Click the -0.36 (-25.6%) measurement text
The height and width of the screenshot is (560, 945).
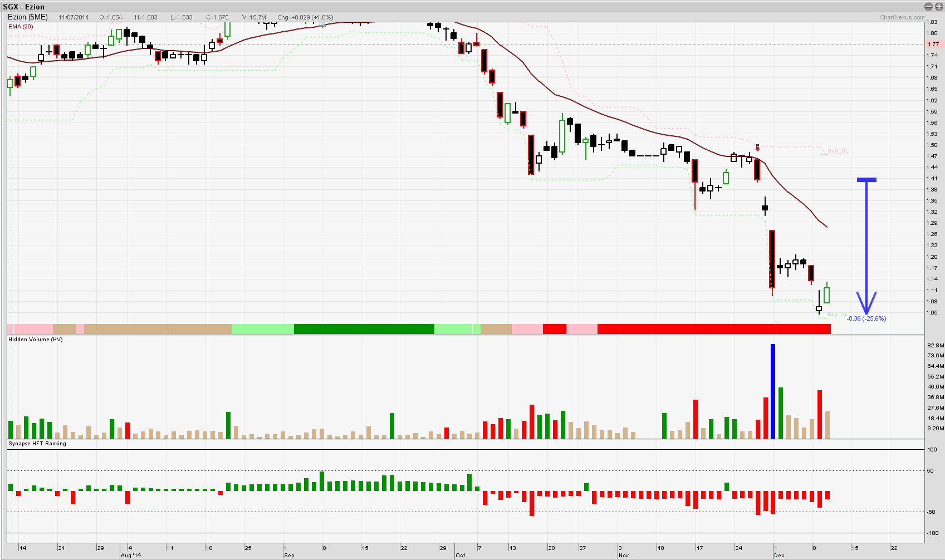(x=866, y=319)
